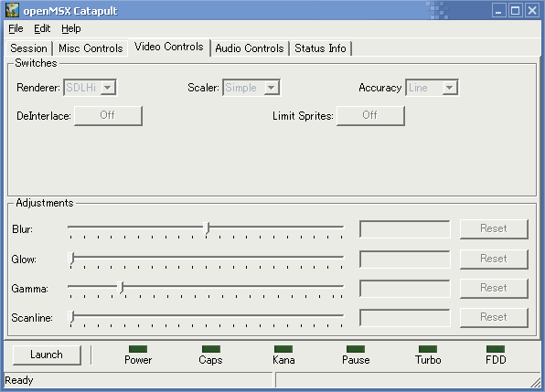Click the Gamma slider handle
This screenshot has height=392, width=545.
(121, 288)
